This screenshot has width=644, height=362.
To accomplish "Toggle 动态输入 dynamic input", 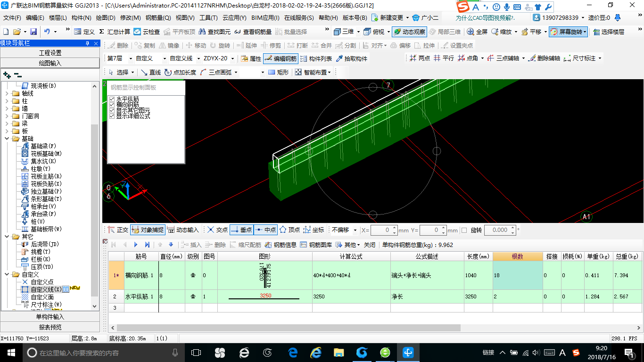I will (183, 230).
